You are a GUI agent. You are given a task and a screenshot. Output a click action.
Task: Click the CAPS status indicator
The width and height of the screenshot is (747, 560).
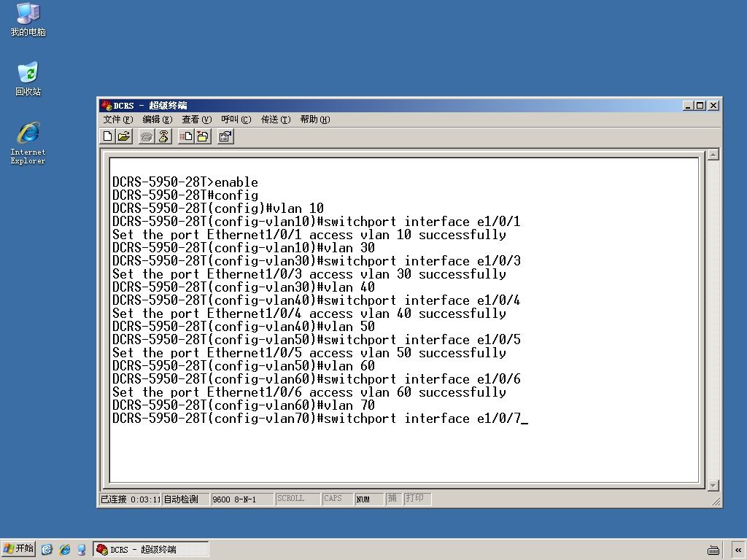337,499
